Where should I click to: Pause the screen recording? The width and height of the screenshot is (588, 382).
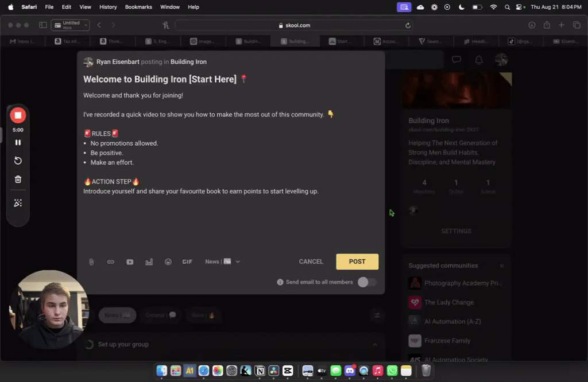tap(18, 143)
